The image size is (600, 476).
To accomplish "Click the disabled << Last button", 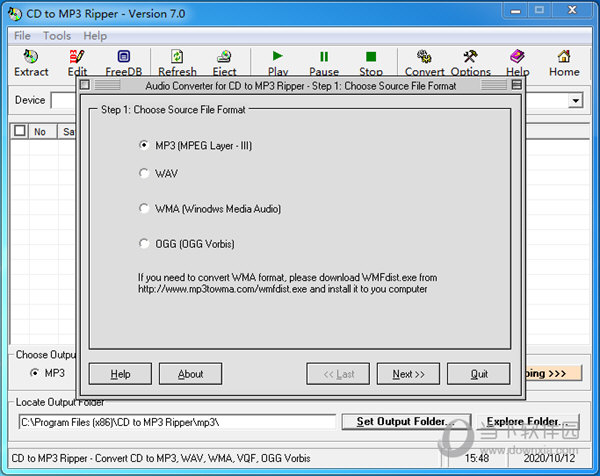I will (x=338, y=374).
